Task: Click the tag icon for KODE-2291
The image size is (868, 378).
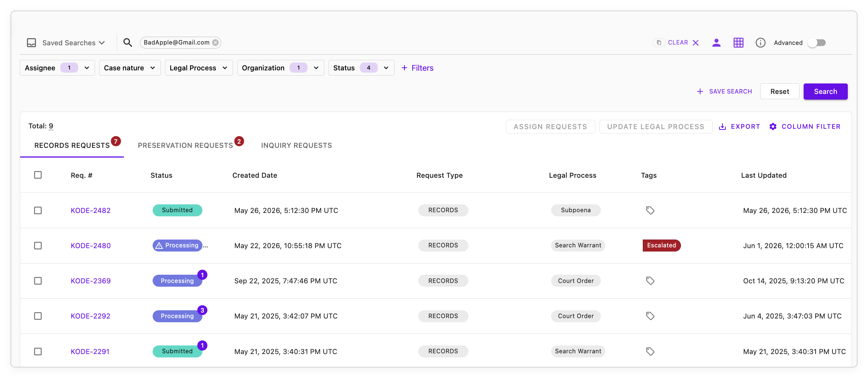Action: pos(650,351)
